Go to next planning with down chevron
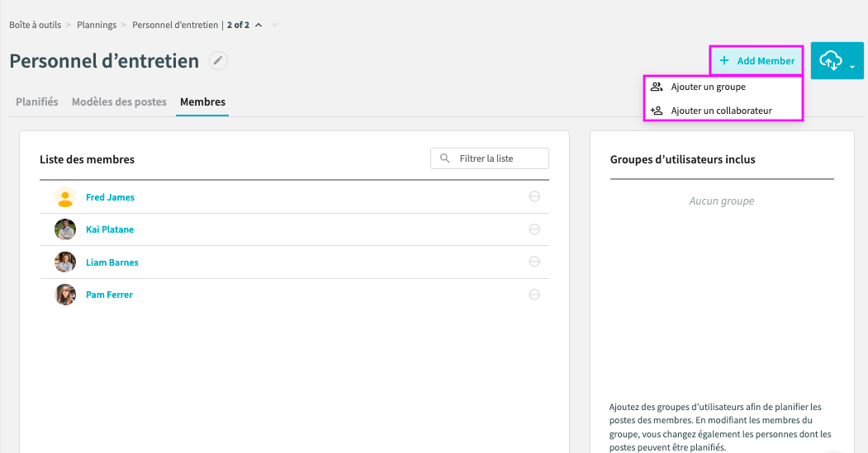Viewport: 868px width, 453px height. tap(274, 25)
